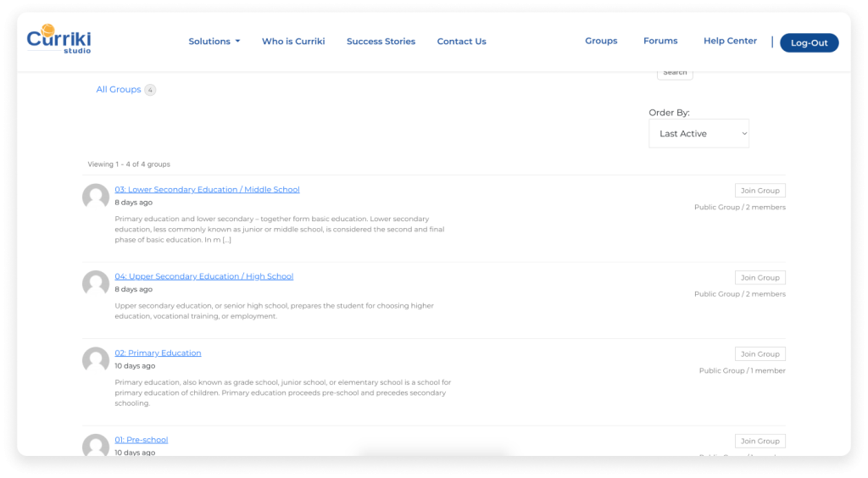Open 03: Lower Secondary Education / Middle School link
This screenshot has height=478, width=868.
pyautogui.click(x=207, y=189)
